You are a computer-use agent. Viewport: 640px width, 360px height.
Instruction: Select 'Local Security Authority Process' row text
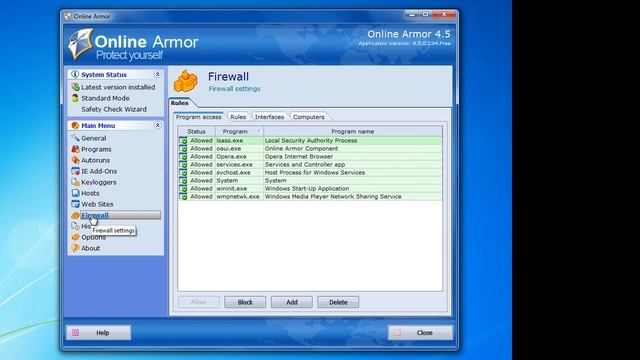311,140
